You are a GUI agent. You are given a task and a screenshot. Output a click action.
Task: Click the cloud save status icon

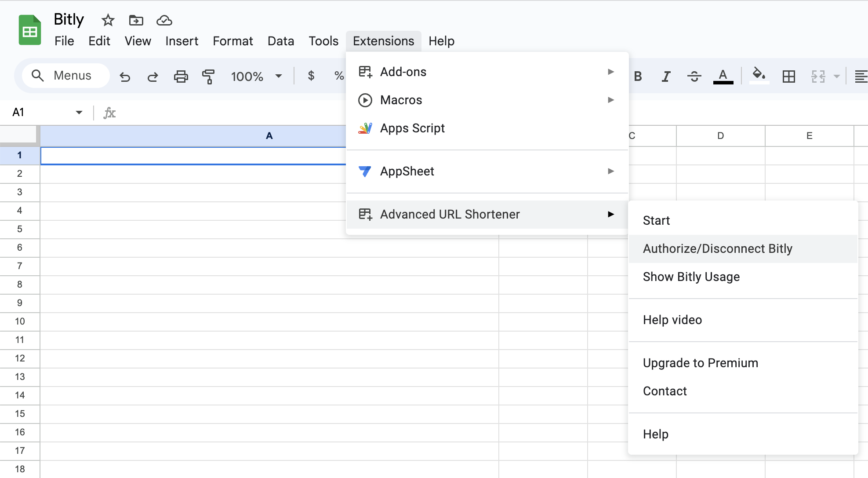[164, 20]
